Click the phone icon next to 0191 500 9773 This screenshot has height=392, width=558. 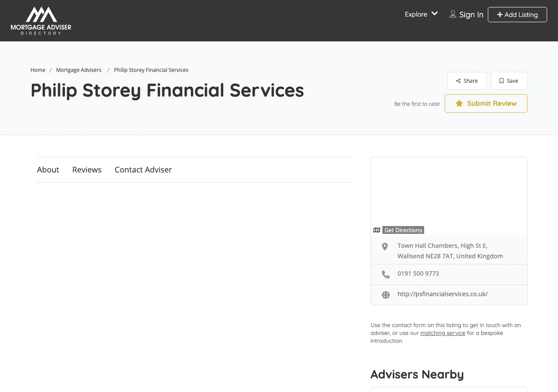[x=385, y=274]
